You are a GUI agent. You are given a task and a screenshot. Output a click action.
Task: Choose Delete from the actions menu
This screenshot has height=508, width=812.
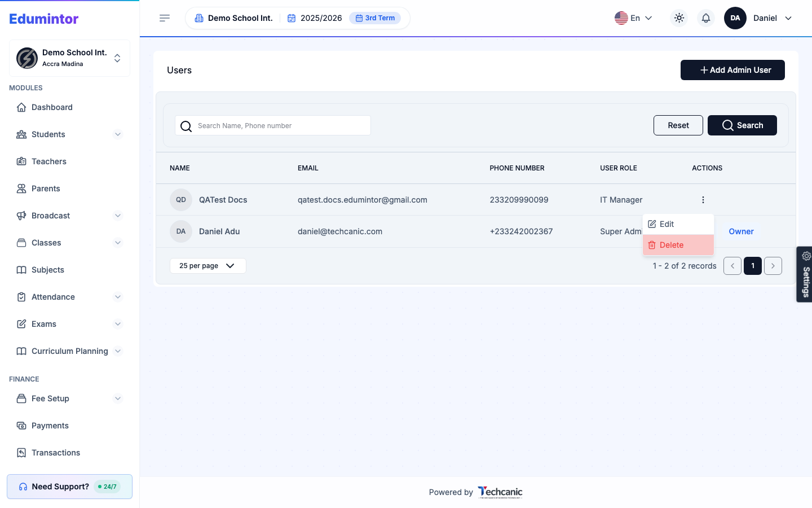(x=678, y=245)
